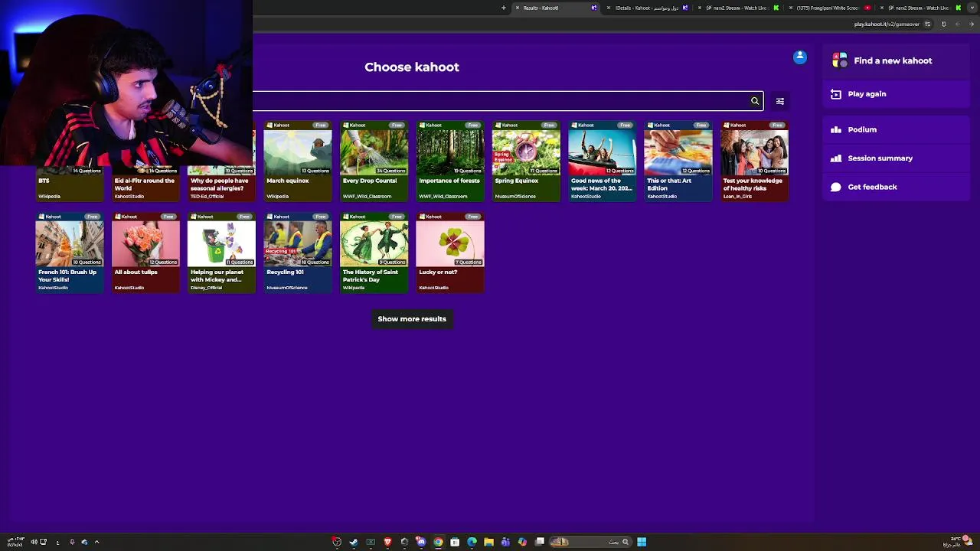Click Find a new kahoot button

pos(897,60)
